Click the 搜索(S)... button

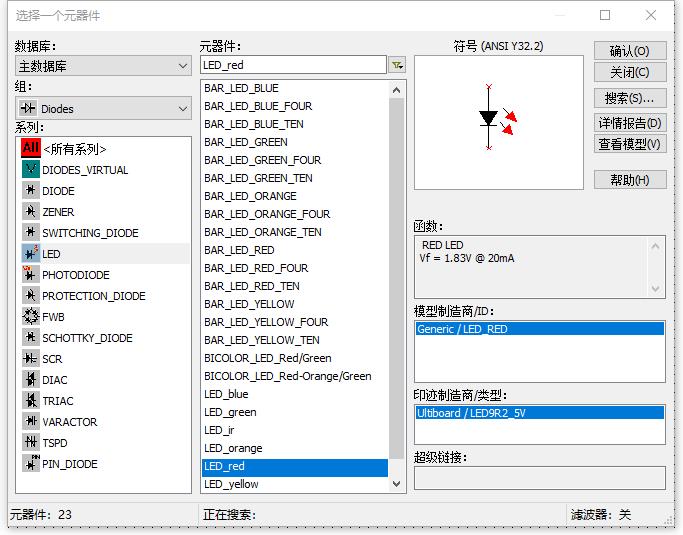point(630,98)
